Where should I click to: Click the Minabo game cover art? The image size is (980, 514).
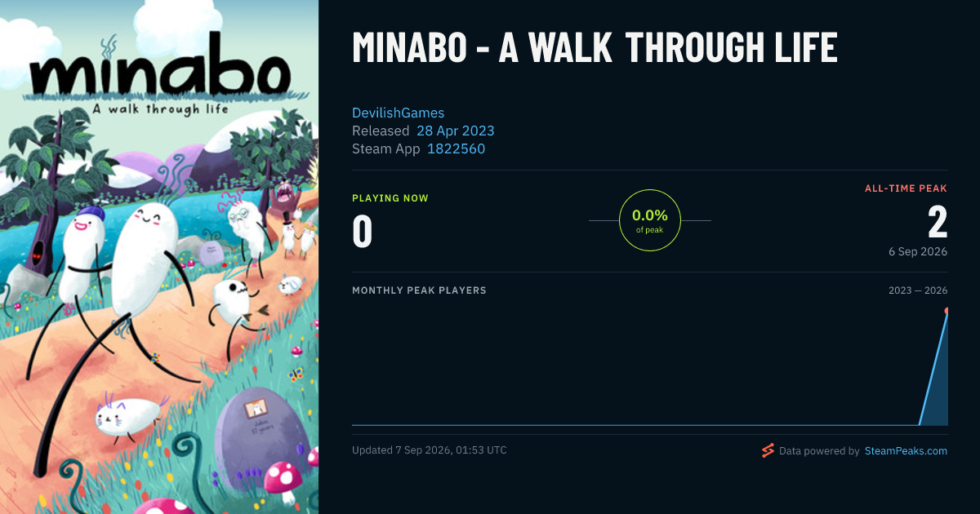tap(159, 257)
